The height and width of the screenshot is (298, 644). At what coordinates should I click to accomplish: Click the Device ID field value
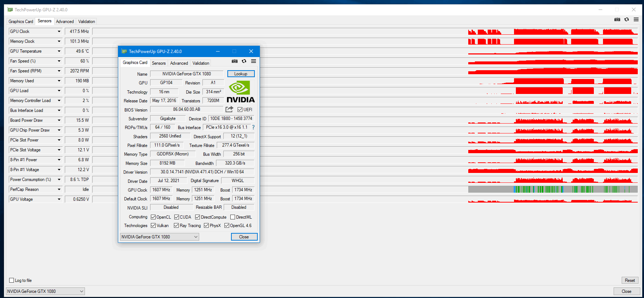point(231,118)
